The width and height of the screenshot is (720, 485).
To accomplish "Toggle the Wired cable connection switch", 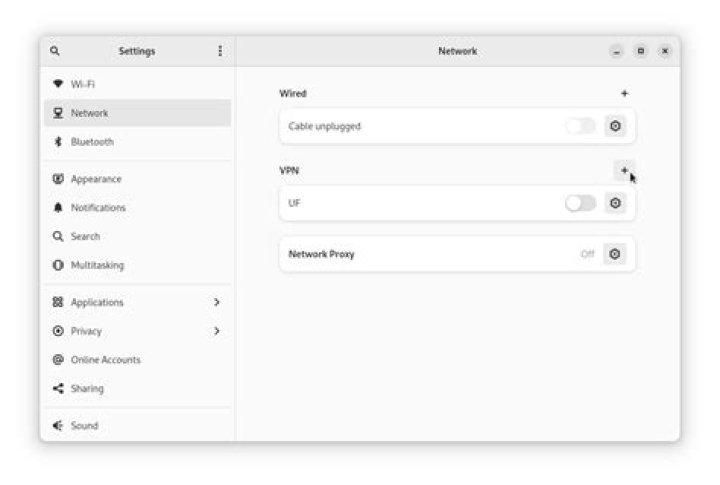I will pyautogui.click(x=580, y=126).
